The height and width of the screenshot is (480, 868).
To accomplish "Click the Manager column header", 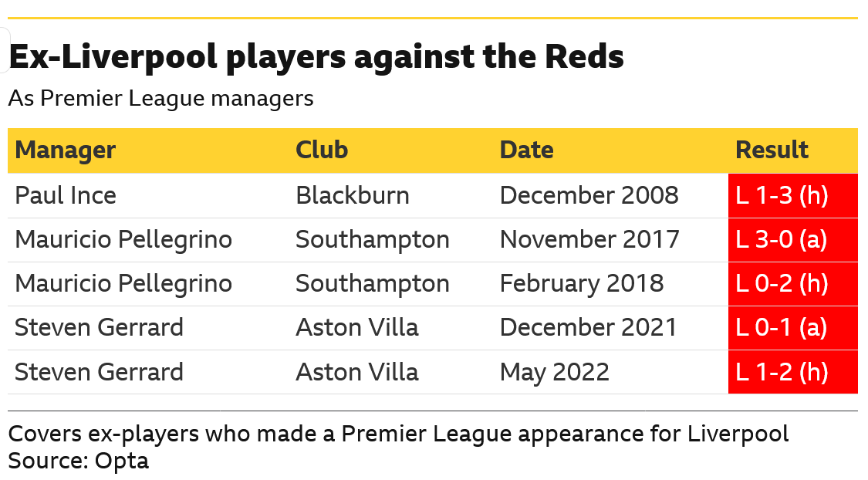I will coord(66,150).
